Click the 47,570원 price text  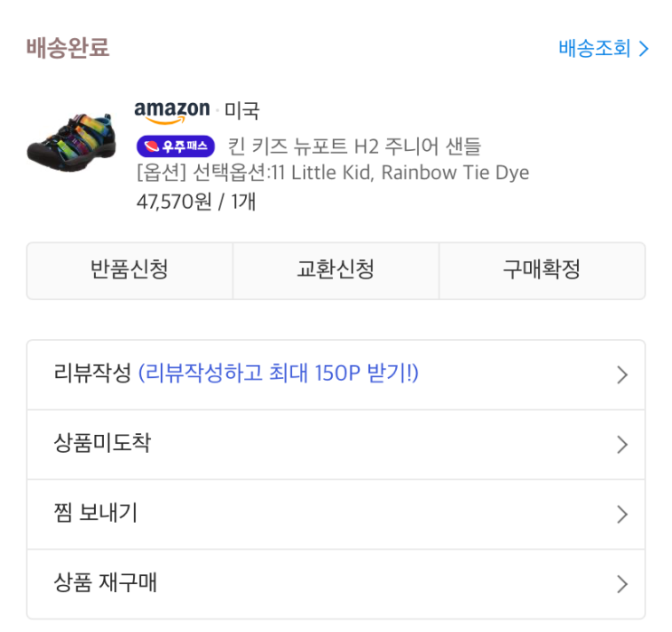(x=174, y=202)
